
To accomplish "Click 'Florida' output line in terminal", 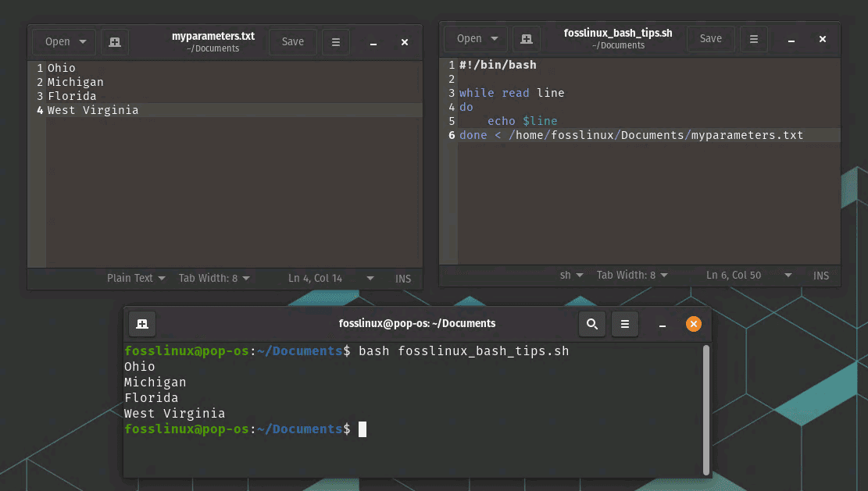I will [151, 397].
